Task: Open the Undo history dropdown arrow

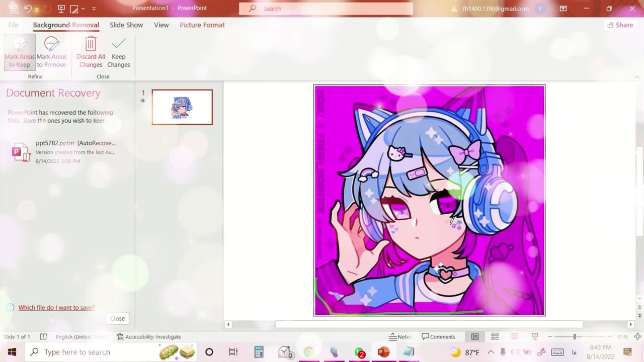Action: (x=37, y=9)
